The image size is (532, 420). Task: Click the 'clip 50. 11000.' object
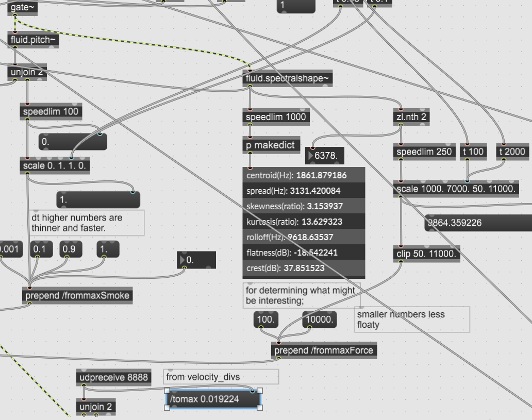426,254
